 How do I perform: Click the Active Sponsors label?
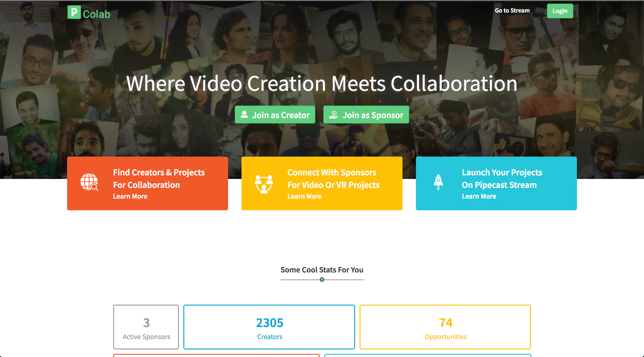(146, 337)
